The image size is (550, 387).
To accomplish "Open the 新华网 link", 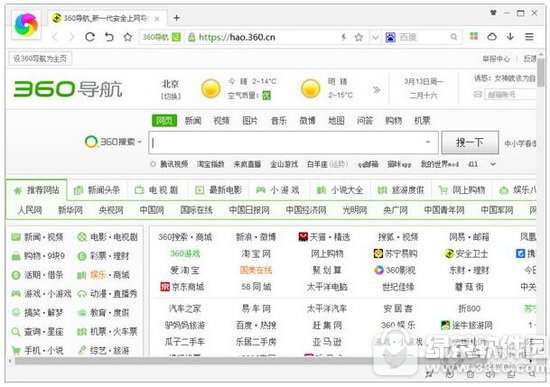I will tap(71, 210).
